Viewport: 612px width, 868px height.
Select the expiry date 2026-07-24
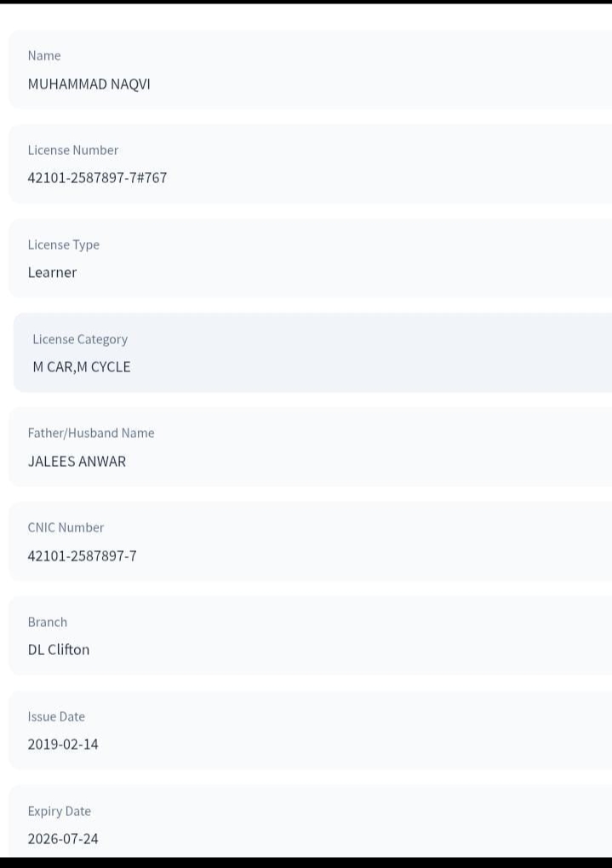[x=63, y=839]
